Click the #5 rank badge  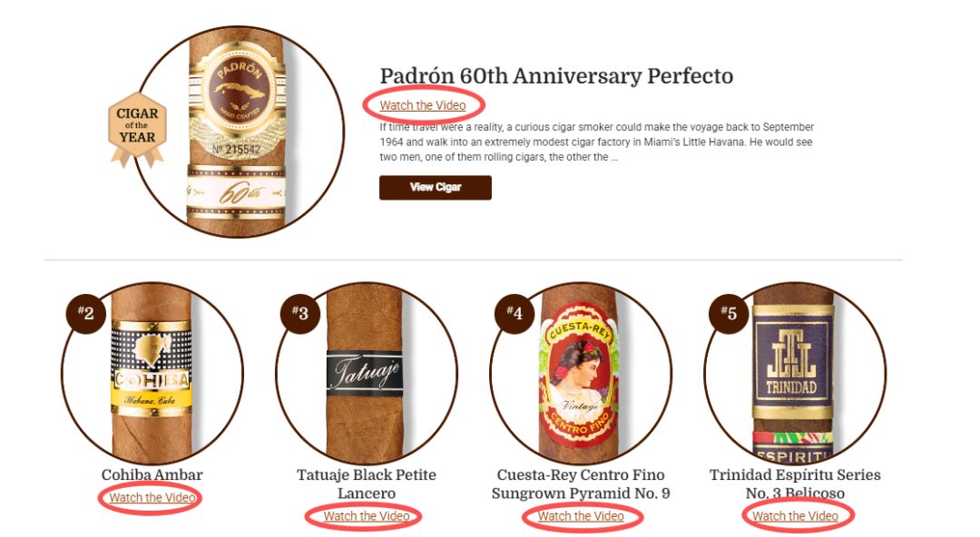click(x=728, y=313)
